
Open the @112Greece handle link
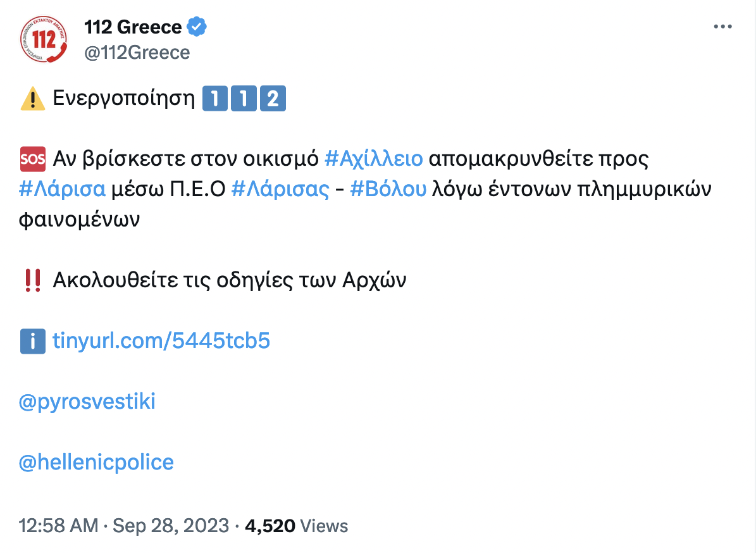[x=137, y=52]
